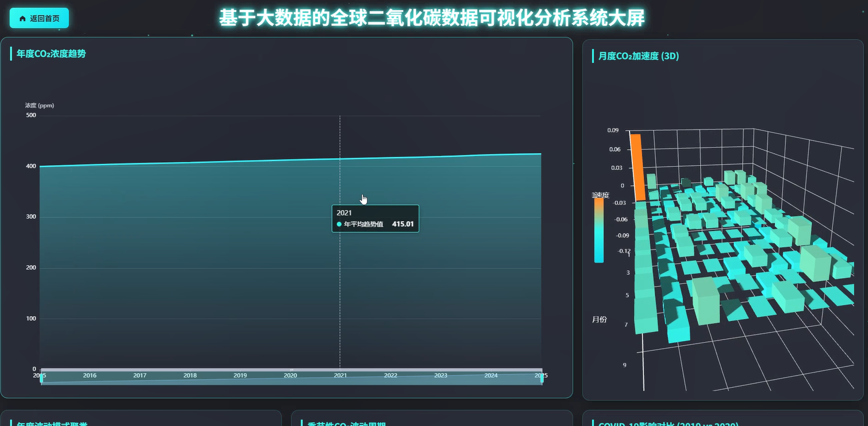Click the legend dot beside 年平均趋势值
Image resolution: width=868 pixels, height=426 pixels.
pos(338,224)
